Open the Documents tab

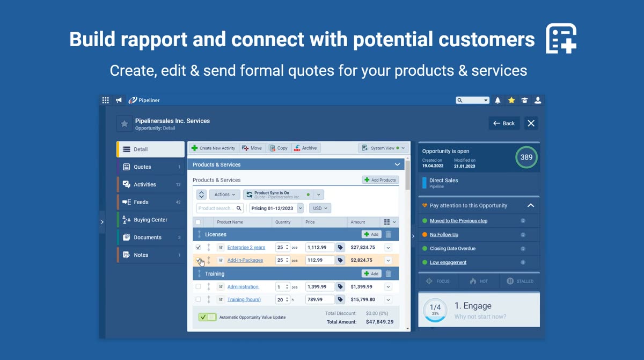[151, 237]
